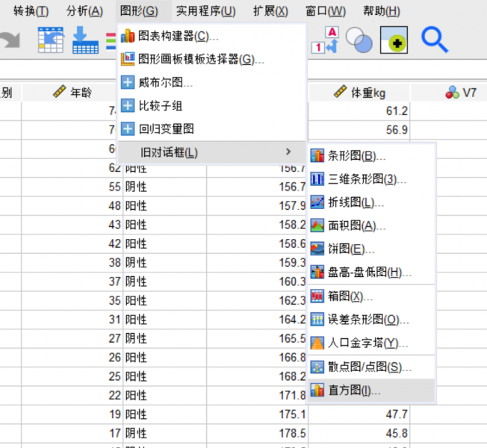Choose 散点图/点图(S) from the submenu
Screen dimensions: 487x448
pyautogui.click(x=372, y=367)
